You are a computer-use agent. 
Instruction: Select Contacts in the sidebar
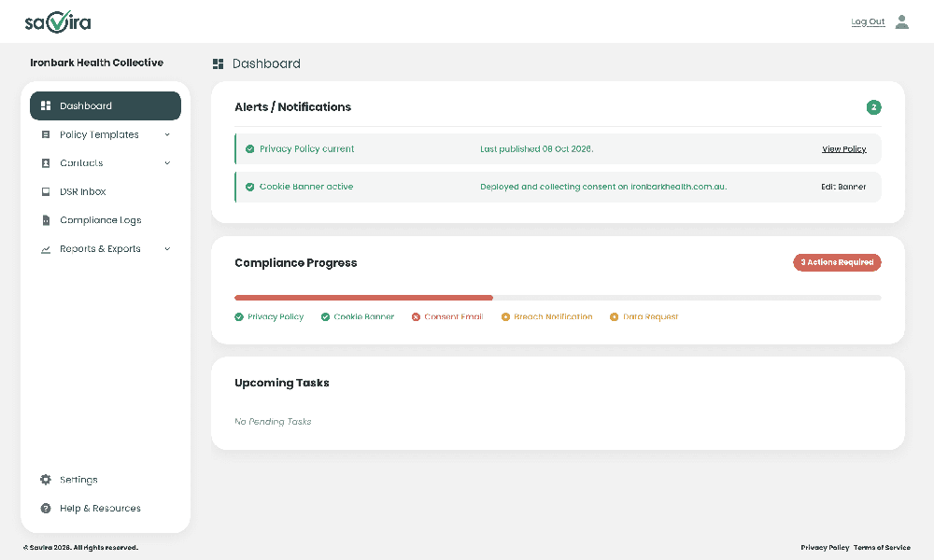coord(106,163)
